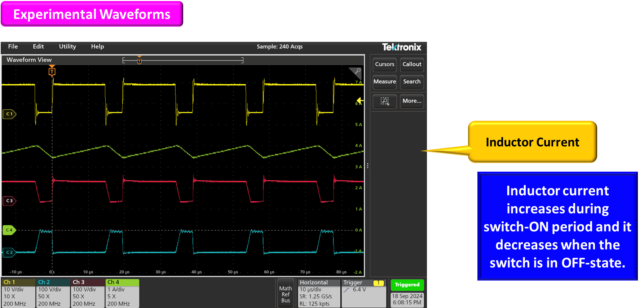Open the Utility menu
This screenshot has height=308, width=644.
[67, 47]
